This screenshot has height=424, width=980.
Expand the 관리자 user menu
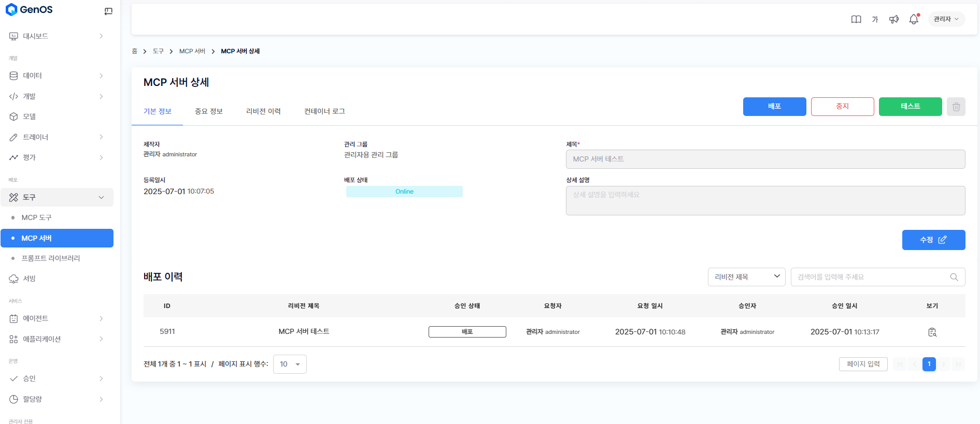[946, 19]
